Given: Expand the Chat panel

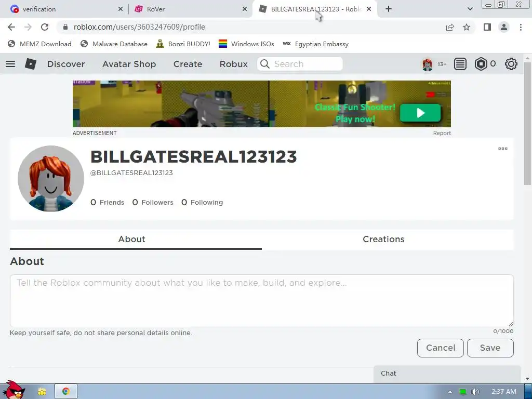Looking at the screenshot, I should [x=447, y=374].
